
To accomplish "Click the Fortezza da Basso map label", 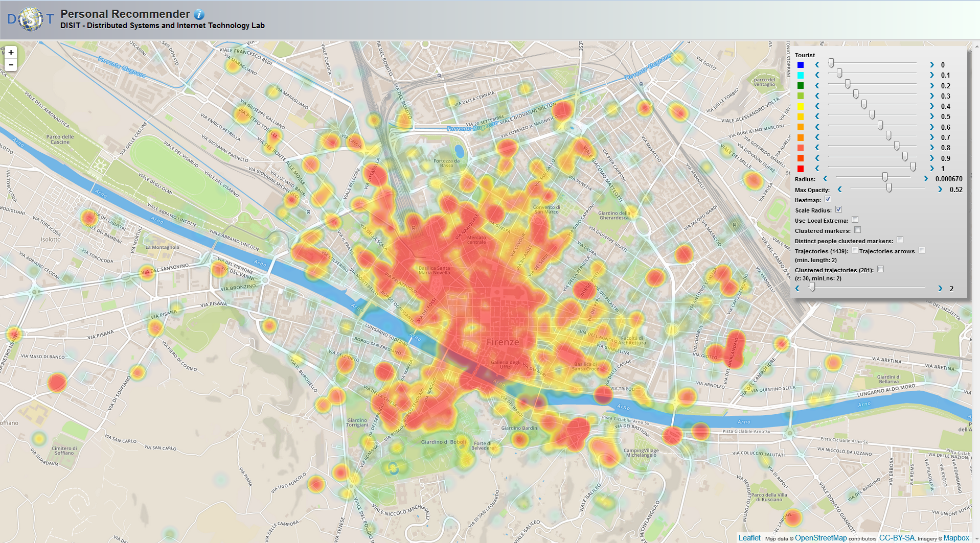I will (447, 163).
